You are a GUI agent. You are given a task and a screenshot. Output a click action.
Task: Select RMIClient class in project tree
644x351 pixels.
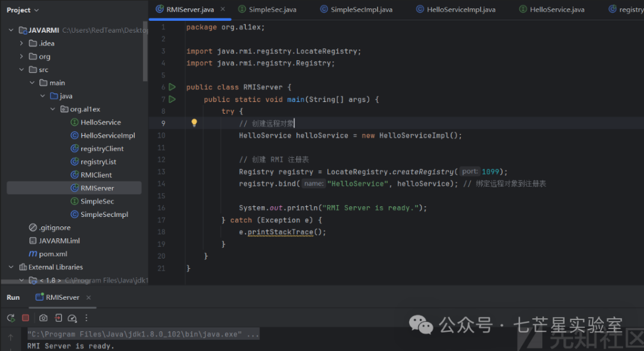click(91, 175)
